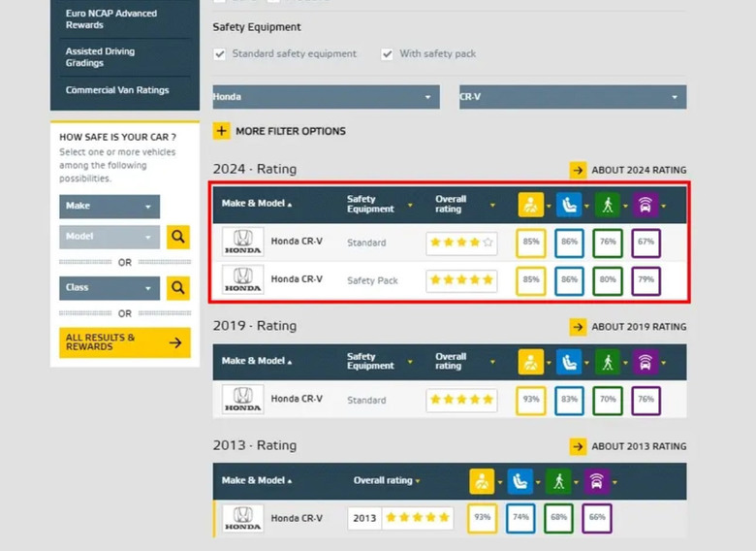The width and height of the screenshot is (756, 551).
Task: Click 83% child score in 2019 row
Action: [x=569, y=400]
